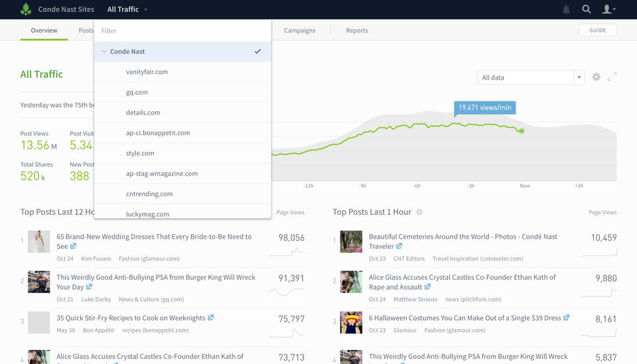Open external link for 12-hour Burger King PSA post
The image size is (637, 364).
(89, 287)
